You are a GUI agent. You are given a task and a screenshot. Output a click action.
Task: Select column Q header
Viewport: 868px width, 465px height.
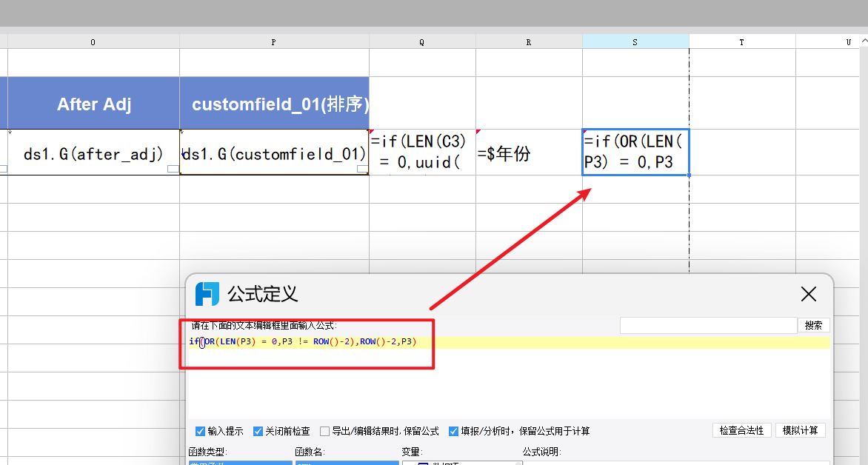point(422,42)
